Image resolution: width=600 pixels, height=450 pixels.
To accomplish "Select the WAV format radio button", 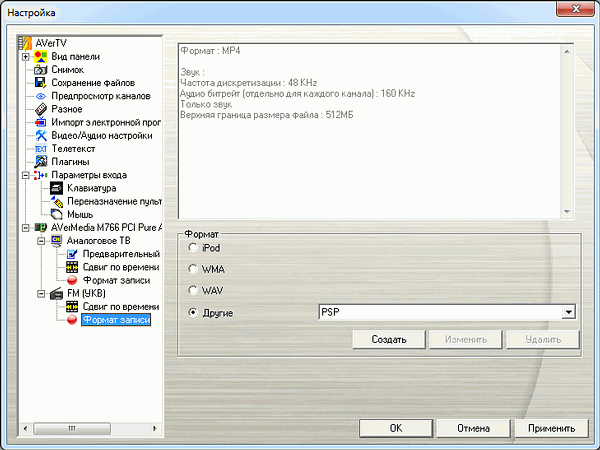I will click(193, 291).
